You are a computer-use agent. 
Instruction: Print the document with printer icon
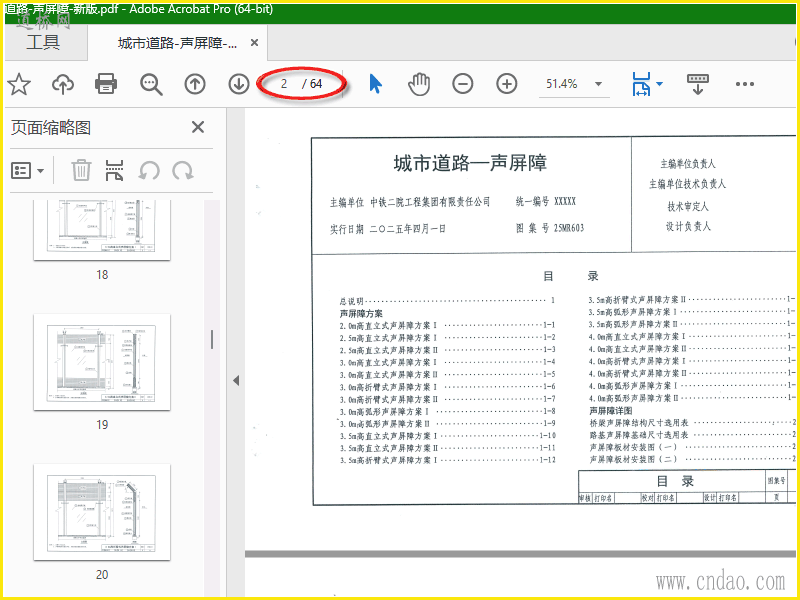coord(106,84)
